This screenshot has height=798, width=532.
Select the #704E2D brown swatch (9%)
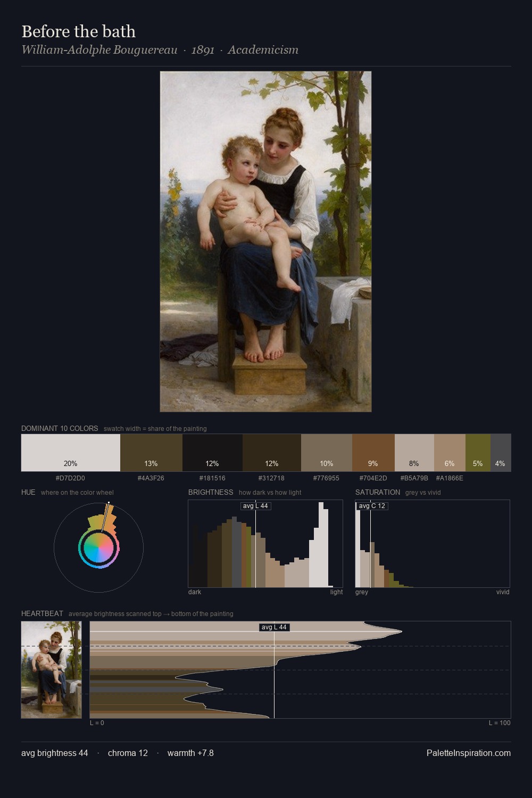(x=373, y=453)
